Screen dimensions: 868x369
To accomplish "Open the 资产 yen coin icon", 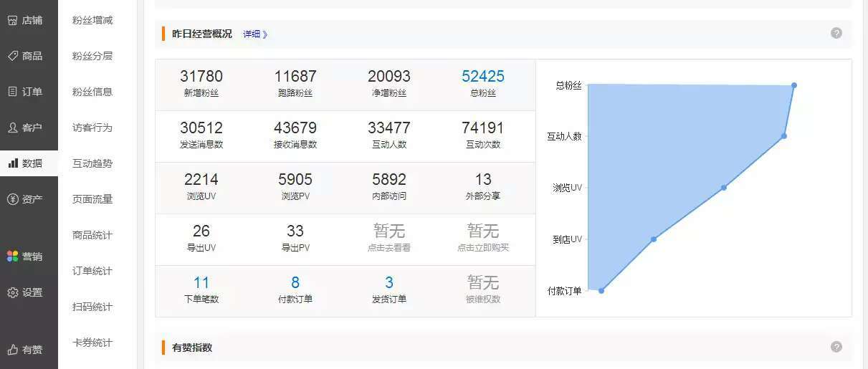I will [12, 199].
